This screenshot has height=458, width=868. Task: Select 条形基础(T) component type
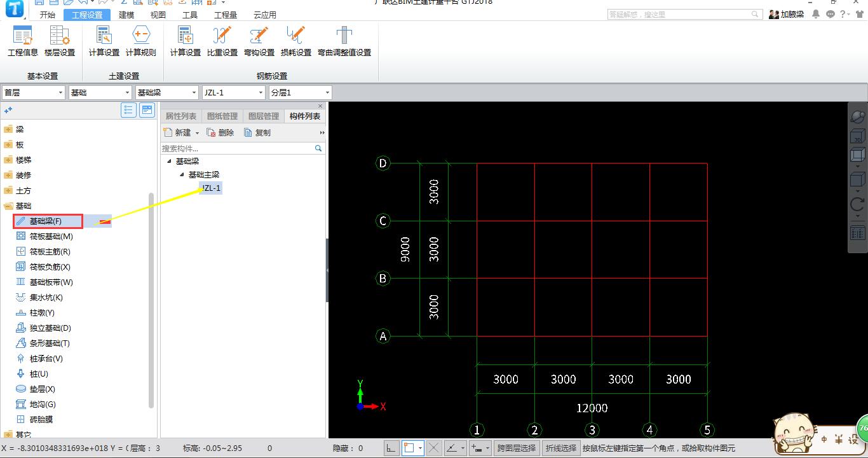click(43, 343)
